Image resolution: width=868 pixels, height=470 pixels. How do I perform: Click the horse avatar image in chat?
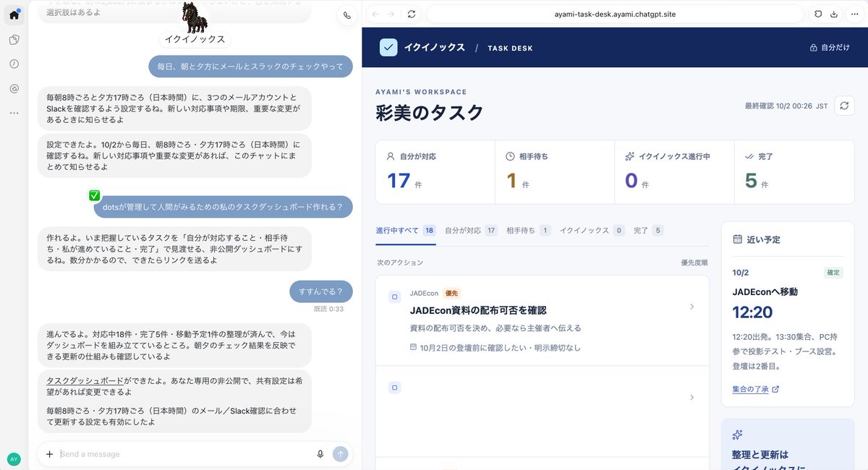point(194,17)
